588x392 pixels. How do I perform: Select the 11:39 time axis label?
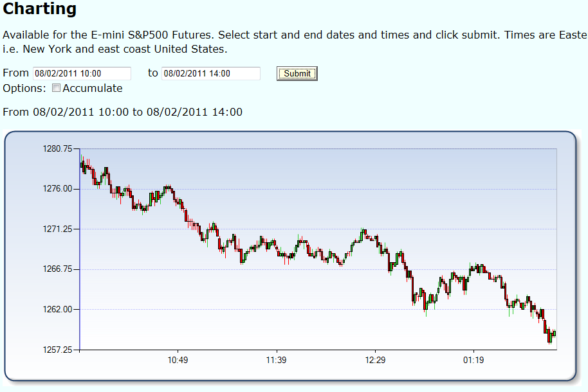(277, 360)
